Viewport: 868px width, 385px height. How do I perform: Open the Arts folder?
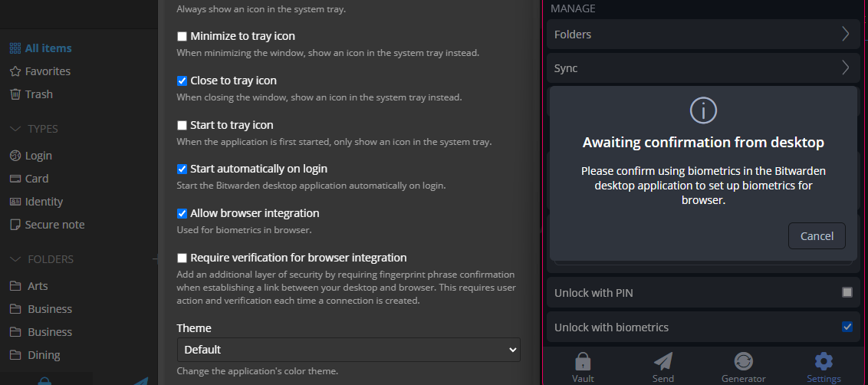[38, 286]
